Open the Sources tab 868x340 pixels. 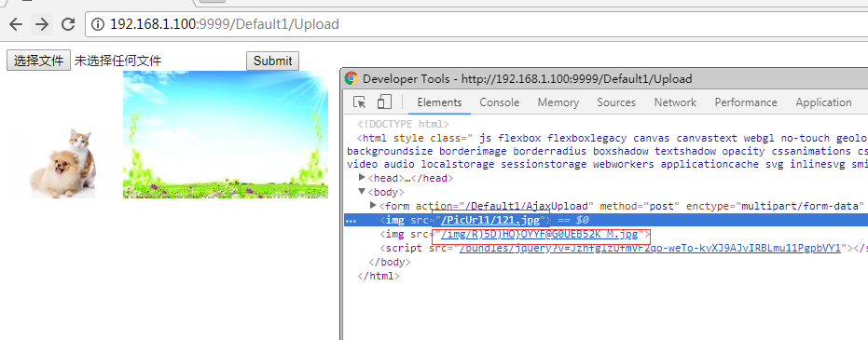coord(616,102)
